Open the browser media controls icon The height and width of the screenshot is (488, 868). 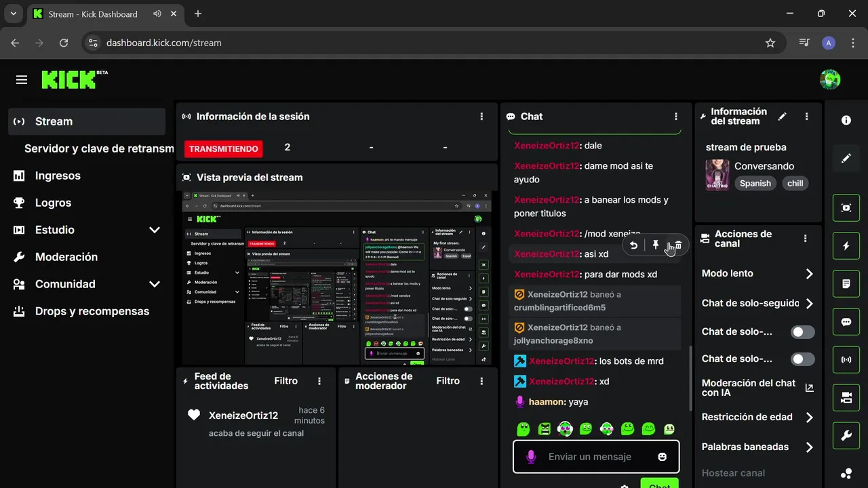click(x=804, y=43)
